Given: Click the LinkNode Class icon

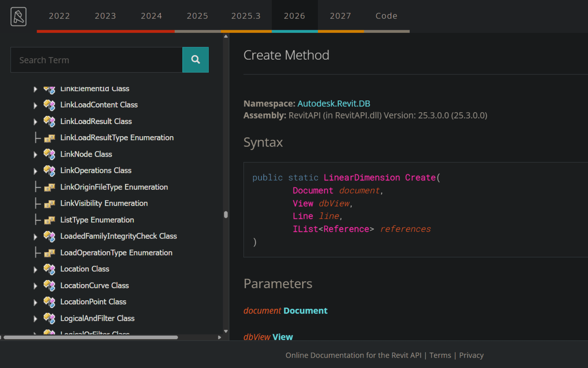Looking at the screenshot, I should pos(49,154).
